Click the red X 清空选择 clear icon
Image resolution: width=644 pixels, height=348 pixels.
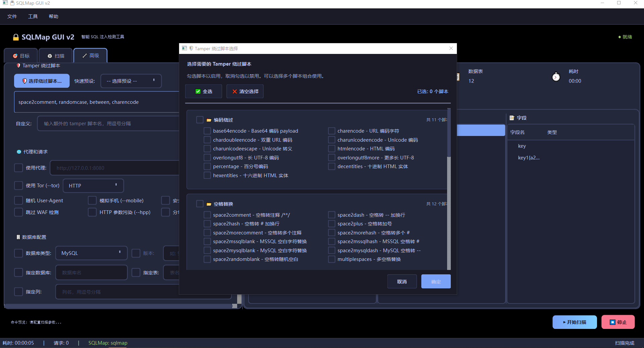[x=234, y=91]
